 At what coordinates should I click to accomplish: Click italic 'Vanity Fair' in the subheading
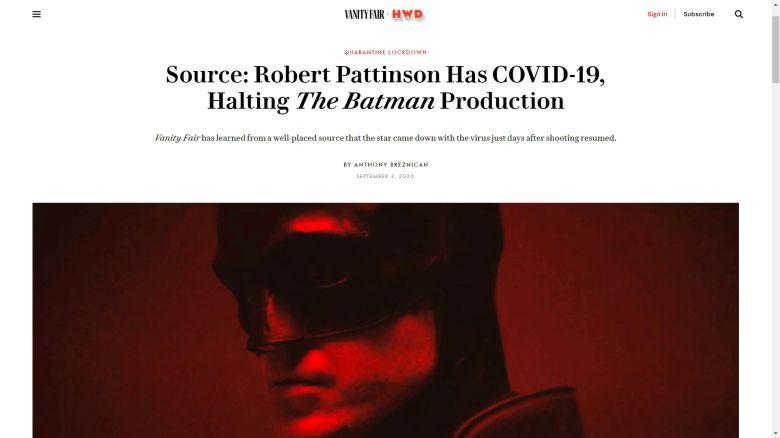(177, 138)
